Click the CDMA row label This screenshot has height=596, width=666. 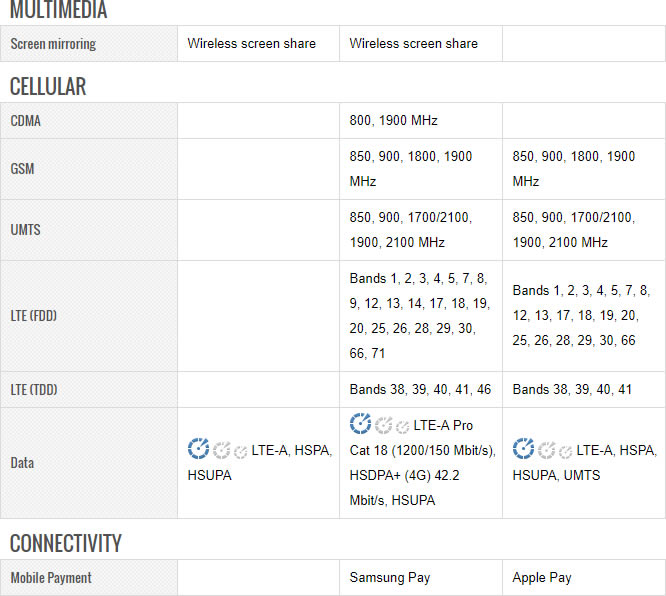pos(26,121)
